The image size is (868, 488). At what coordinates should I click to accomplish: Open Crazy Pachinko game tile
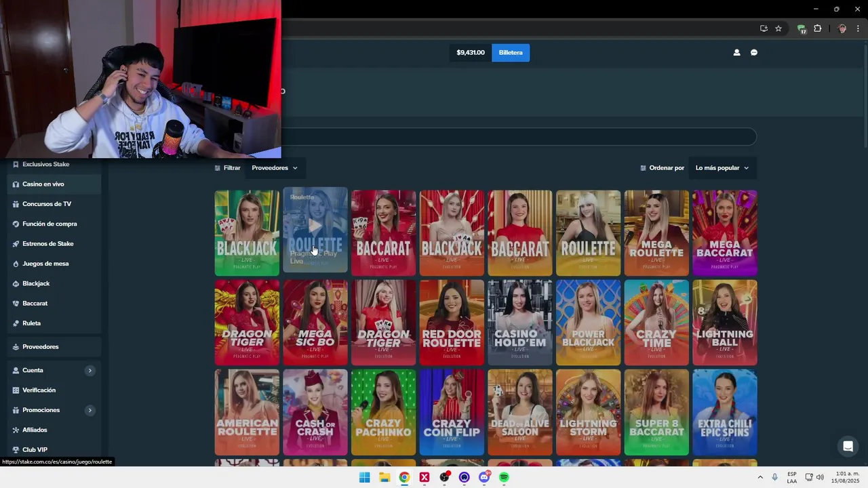tap(384, 412)
